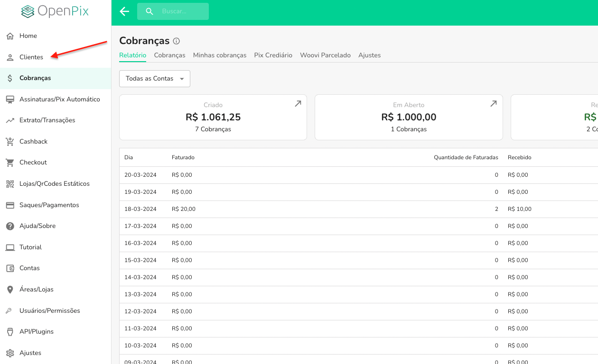Image resolution: width=598 pixels, height=364 pixels.
Task: Click the Ajuda/Sobre question mark icon
Action: pyautogui.click(x=10, y=226)
